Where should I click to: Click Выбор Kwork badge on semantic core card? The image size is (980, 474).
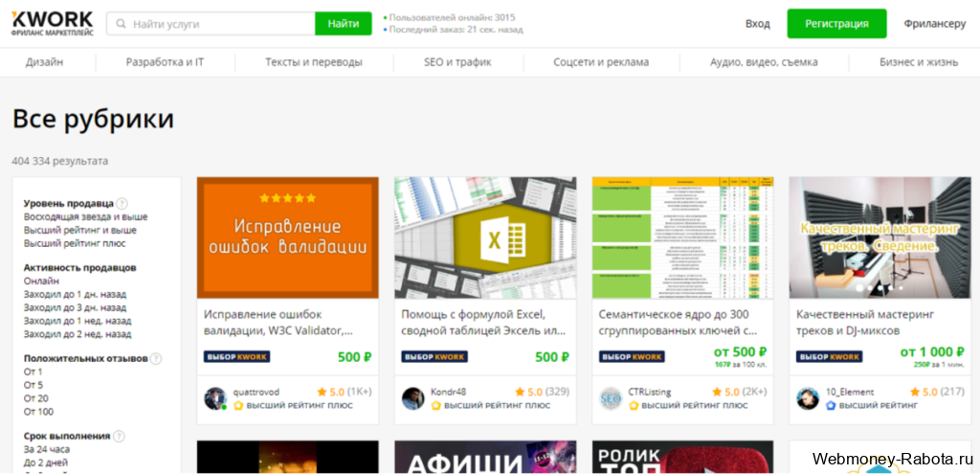[x=632, y=356]
